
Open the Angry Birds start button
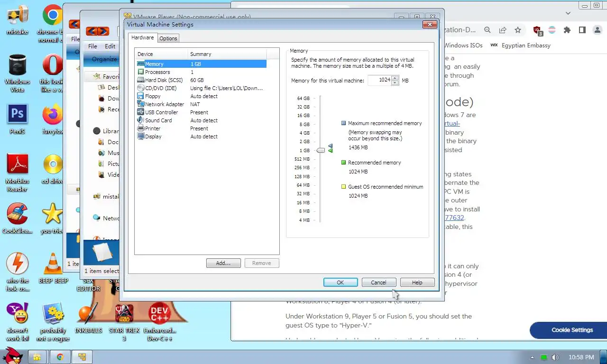(x=12, y=355)
